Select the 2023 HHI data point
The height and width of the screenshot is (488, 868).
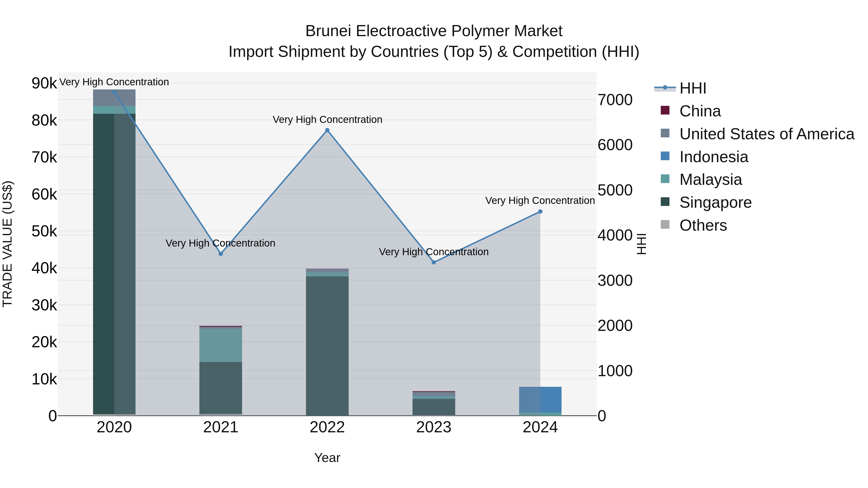[434, 262]
